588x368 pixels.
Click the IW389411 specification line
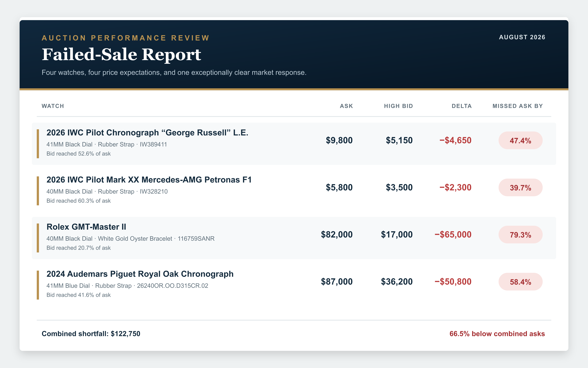click(x=107, y=144)
